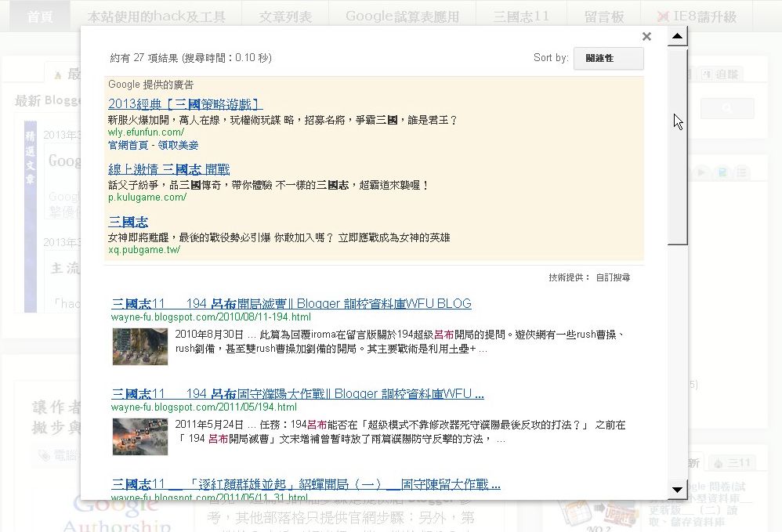Open the p.kulugame.com ad URL
782x532 pixels.
(x=147, y=197)
